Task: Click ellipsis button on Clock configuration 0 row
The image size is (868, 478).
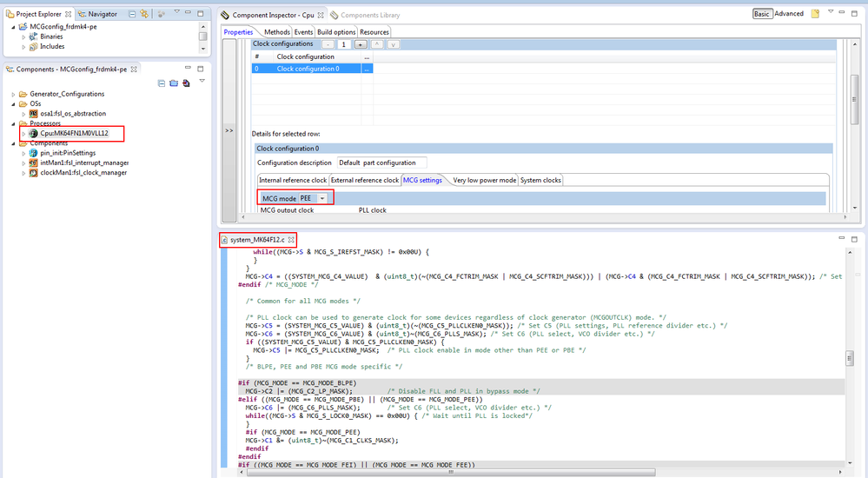Action: (x=367, y=69)
